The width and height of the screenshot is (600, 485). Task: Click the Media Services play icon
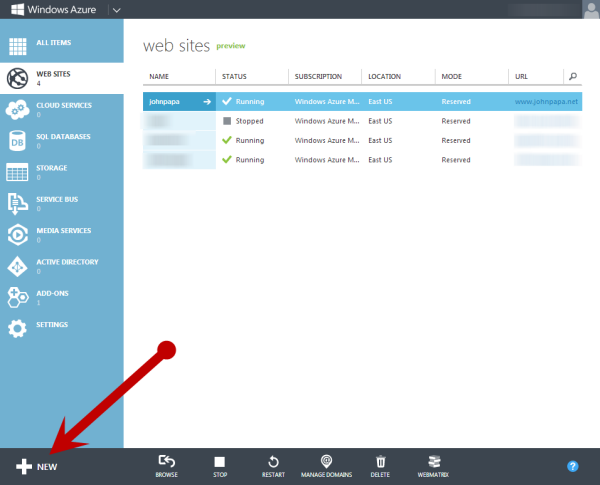click(x=18, y=235)
